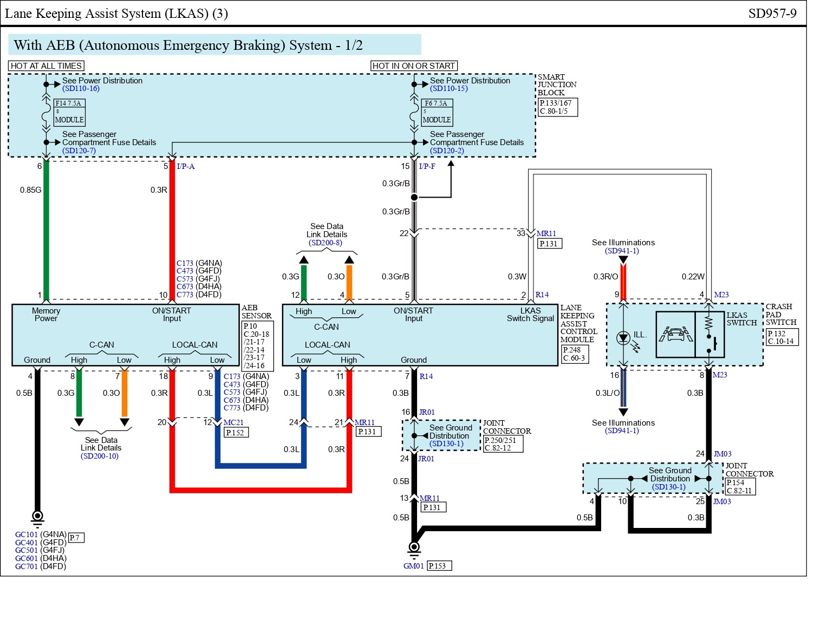Open SD130-1 ground distribution link at JM03

pos(669,487)
